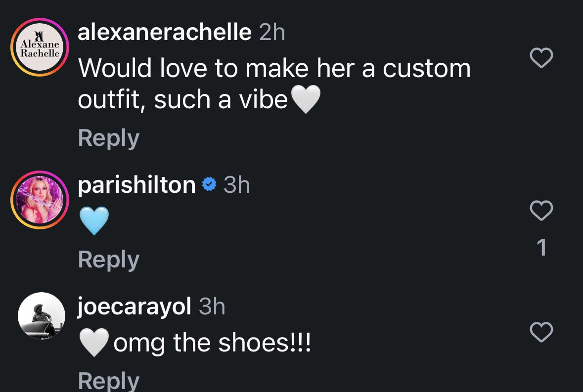Open parishilton's profile picture story
583x392 pixels.
click(40, 200)
